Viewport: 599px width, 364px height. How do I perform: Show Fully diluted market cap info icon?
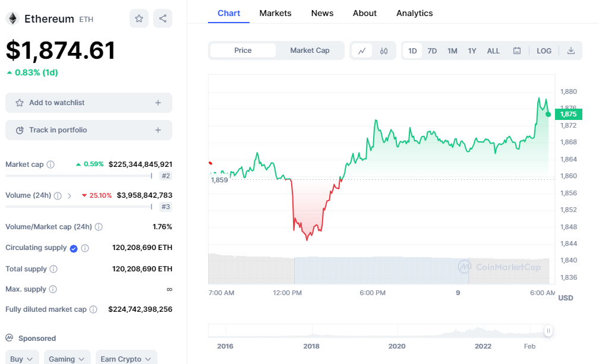pyautogui.click(x=93, y=309)
